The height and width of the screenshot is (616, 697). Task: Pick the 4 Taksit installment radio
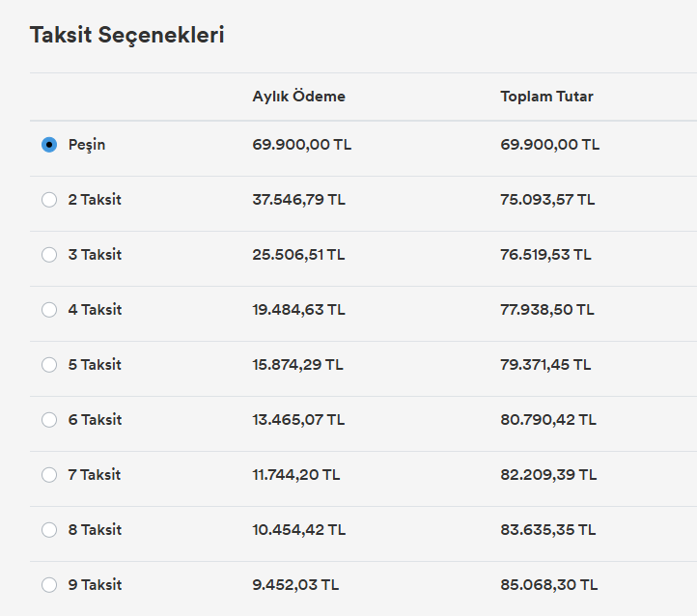(x=49, y=310)
